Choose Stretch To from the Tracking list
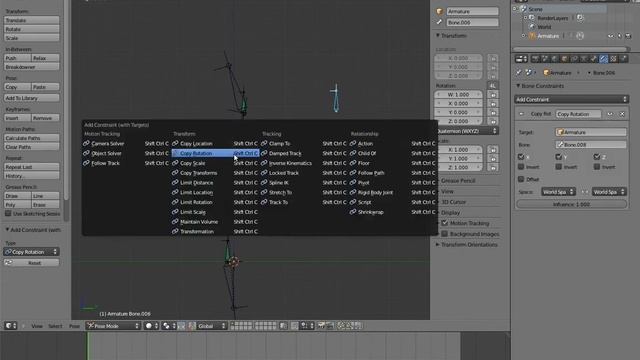The image size is (640, 360). click(x=304, y=192)
